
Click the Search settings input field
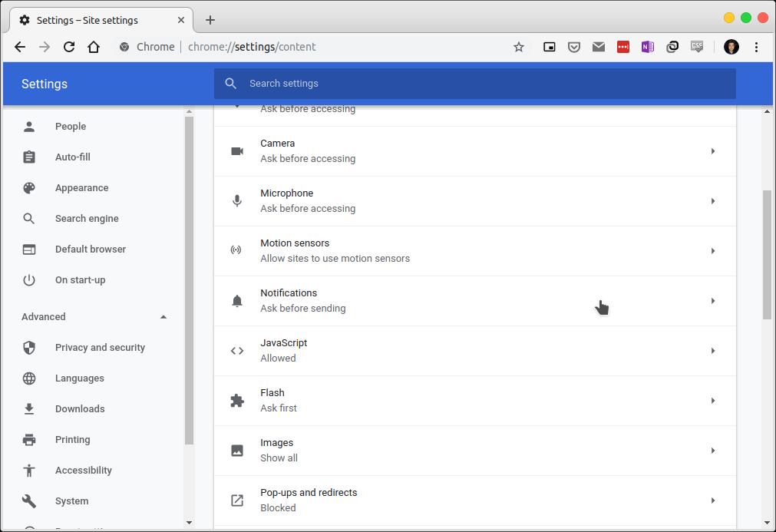(x=475, y=83)
